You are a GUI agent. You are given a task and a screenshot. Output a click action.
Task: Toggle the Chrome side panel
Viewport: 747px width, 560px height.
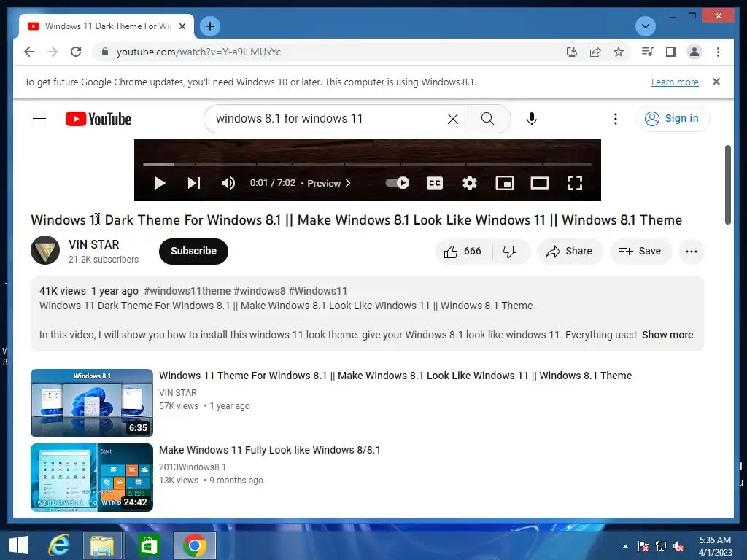(671, 52)
